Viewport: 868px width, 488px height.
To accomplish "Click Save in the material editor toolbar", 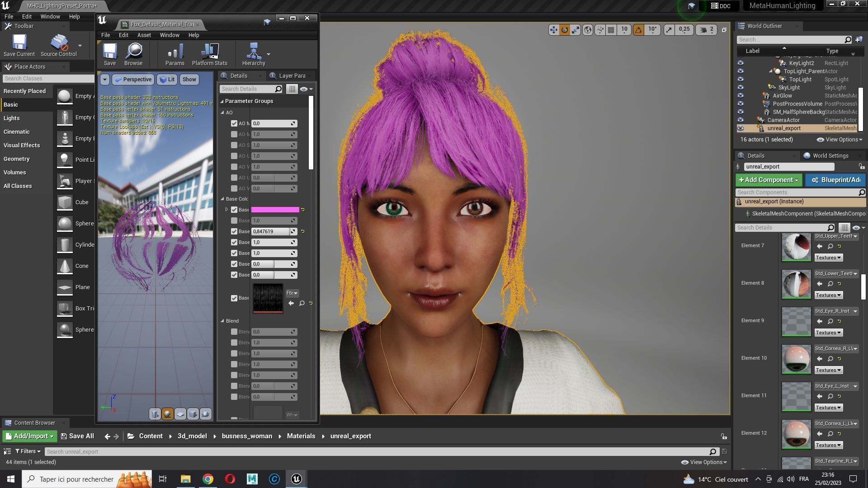I will (x=109, y=54).
